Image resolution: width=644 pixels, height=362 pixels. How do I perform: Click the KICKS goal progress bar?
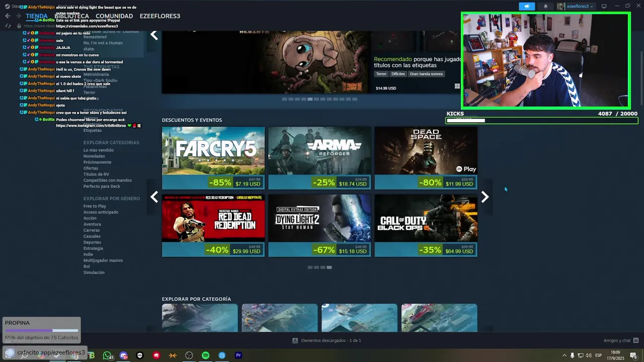click(542, 121)
